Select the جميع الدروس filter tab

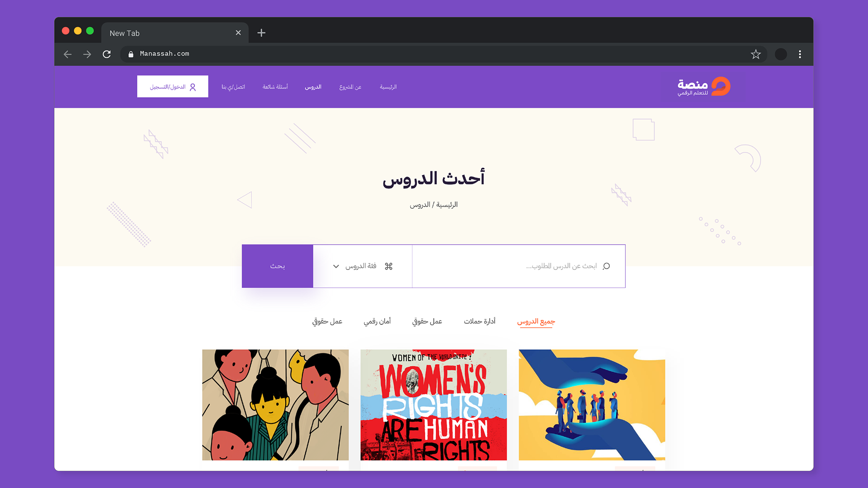pyautogui.click(x=536, y=321)
